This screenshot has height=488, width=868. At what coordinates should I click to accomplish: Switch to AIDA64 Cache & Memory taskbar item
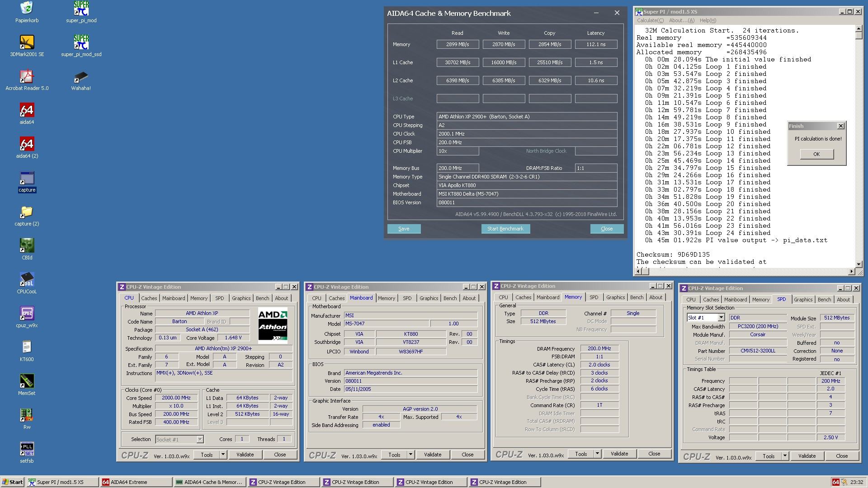(x=210, y=482)
